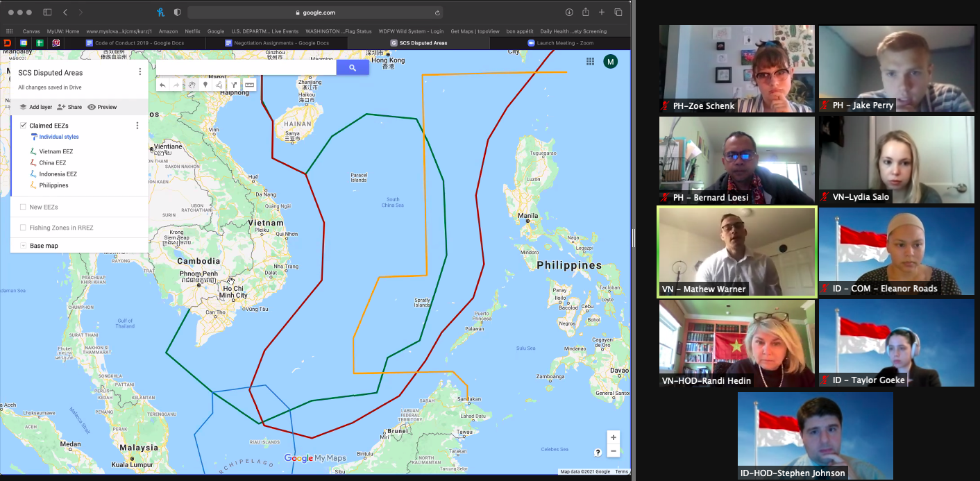Open the bon appétit bookmark
980x481 pixels.
coord(520,31)
